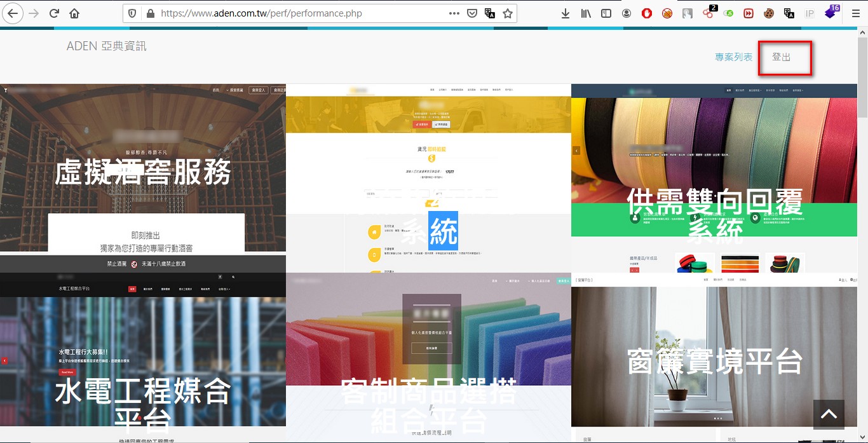Open the Firefox account icon
868x443 pixels.
(627, 13)
